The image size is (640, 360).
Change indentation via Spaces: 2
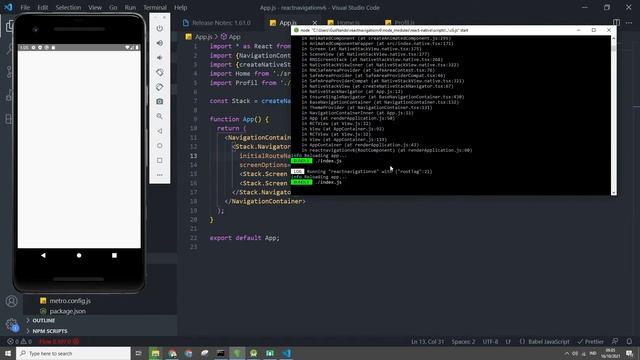(463, 341)
